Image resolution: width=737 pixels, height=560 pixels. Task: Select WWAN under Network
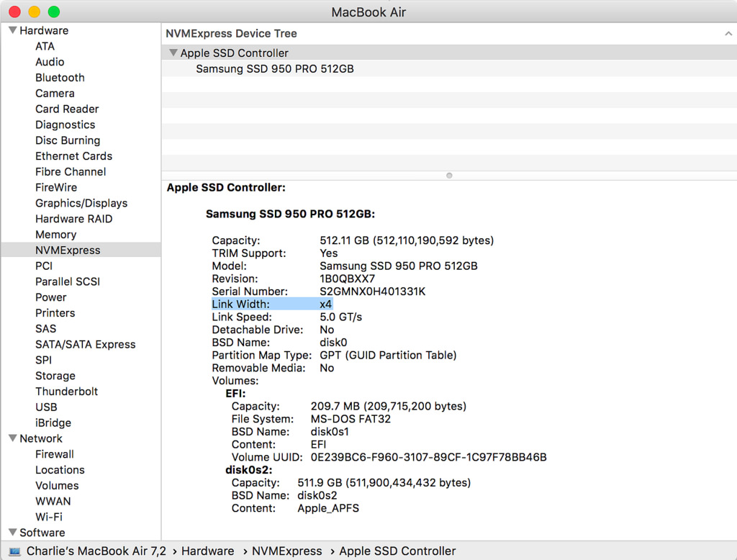(x=53, y=501)
